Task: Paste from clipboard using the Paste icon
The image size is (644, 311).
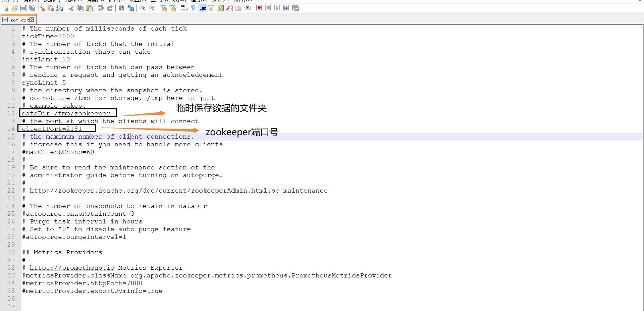Action: (x=89, y=8)
